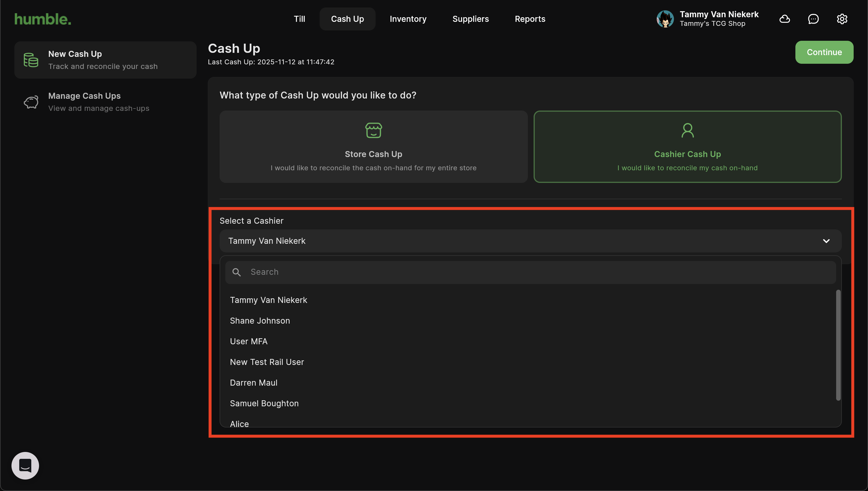Screen dimensions: 868x491
Task: Select the Cashier Cash Up option
Action: (687, 147)
